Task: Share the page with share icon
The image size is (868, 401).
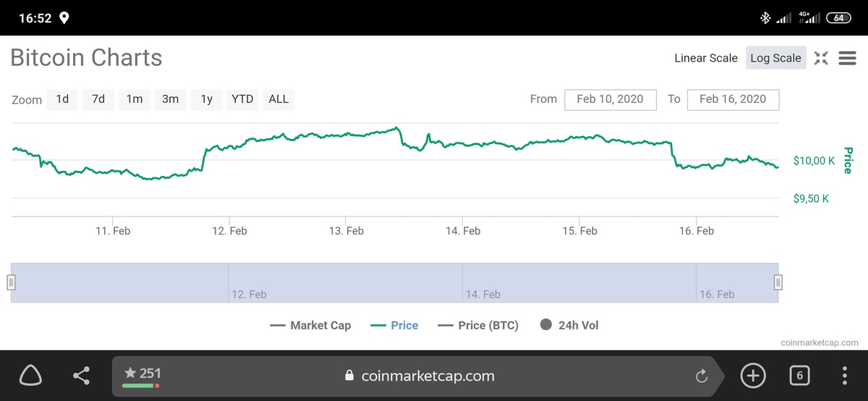Action: pos(82,376)
